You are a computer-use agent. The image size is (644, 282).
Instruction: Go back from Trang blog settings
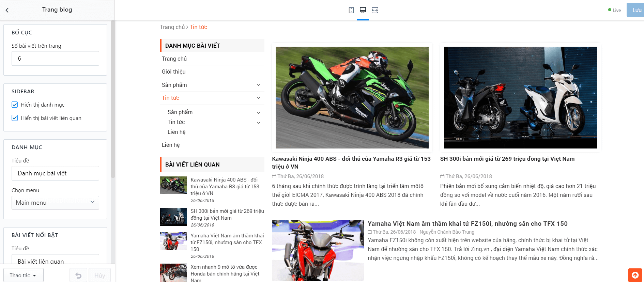7,10
